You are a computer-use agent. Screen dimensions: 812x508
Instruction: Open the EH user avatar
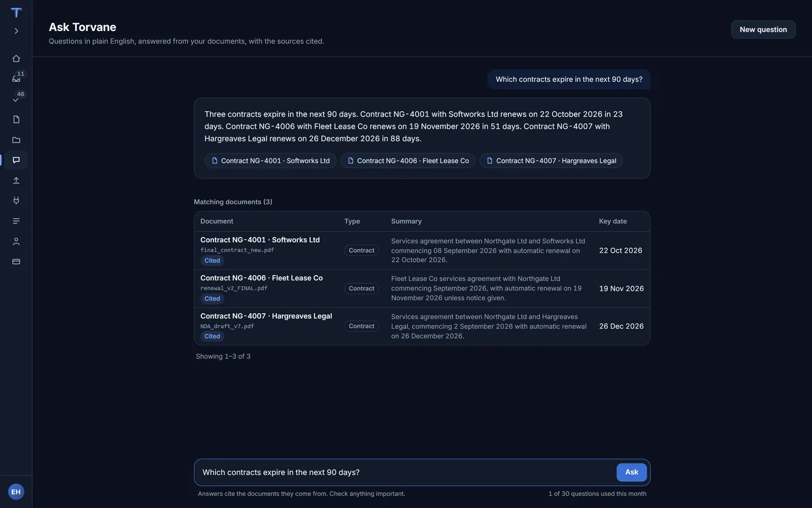(x=16, y=492)
